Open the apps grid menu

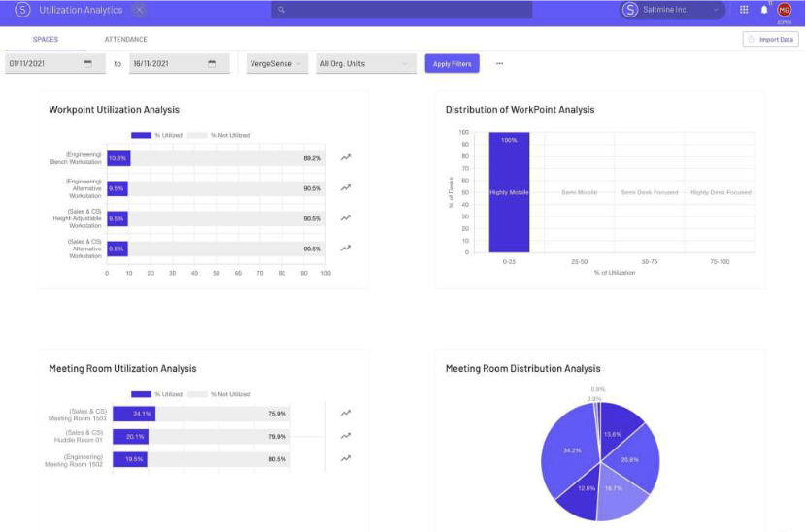[744, 10]
